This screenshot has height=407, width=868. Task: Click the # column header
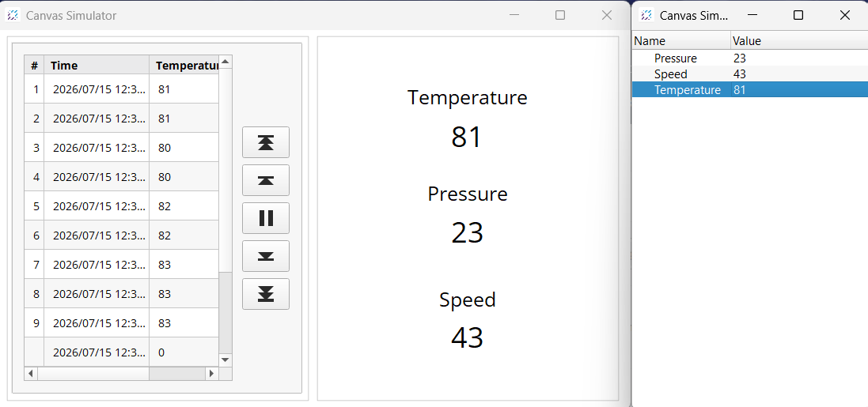coord(34,66)
